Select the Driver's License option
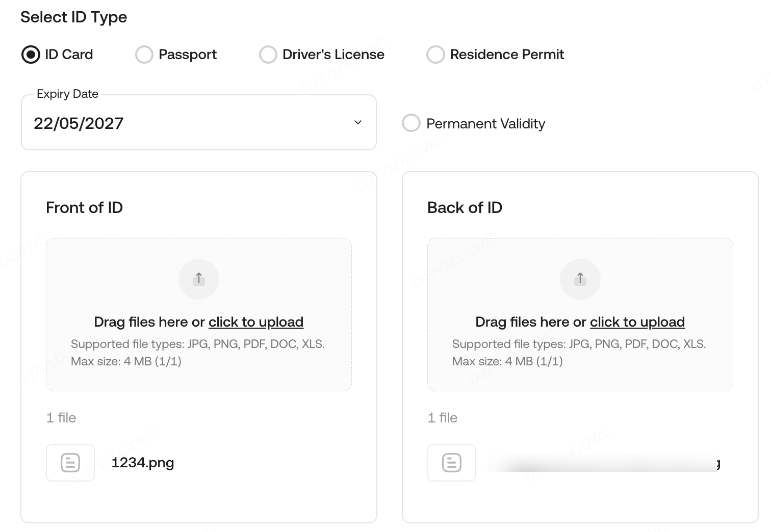 click(x=268, y=55)
